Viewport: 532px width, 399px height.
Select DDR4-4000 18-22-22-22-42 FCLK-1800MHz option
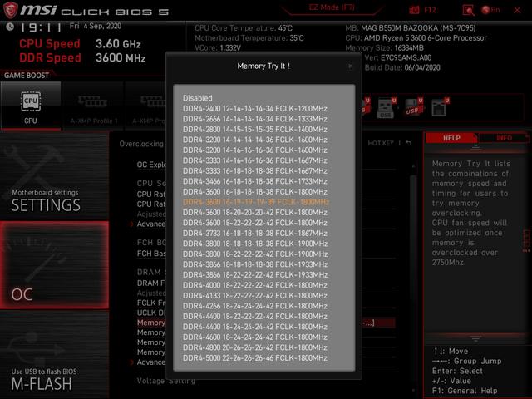(x=255, y=285)
